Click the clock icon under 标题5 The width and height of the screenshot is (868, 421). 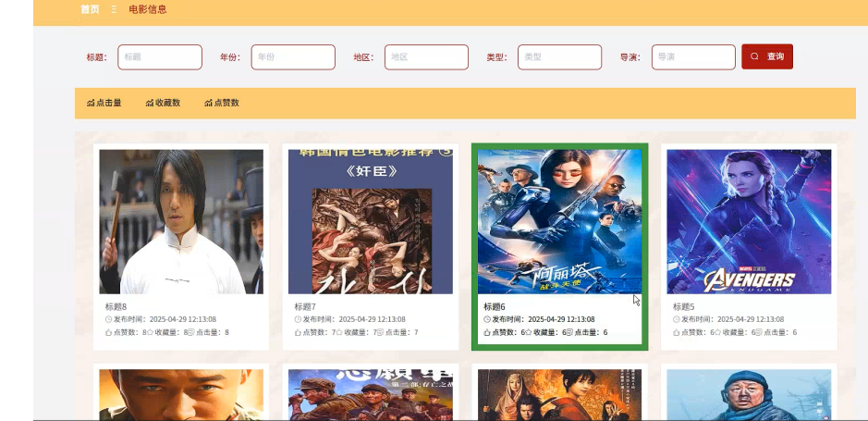point(677,319)
